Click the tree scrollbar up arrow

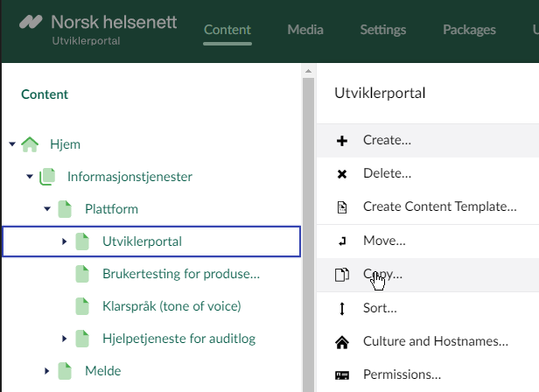[x=308, y=71]
